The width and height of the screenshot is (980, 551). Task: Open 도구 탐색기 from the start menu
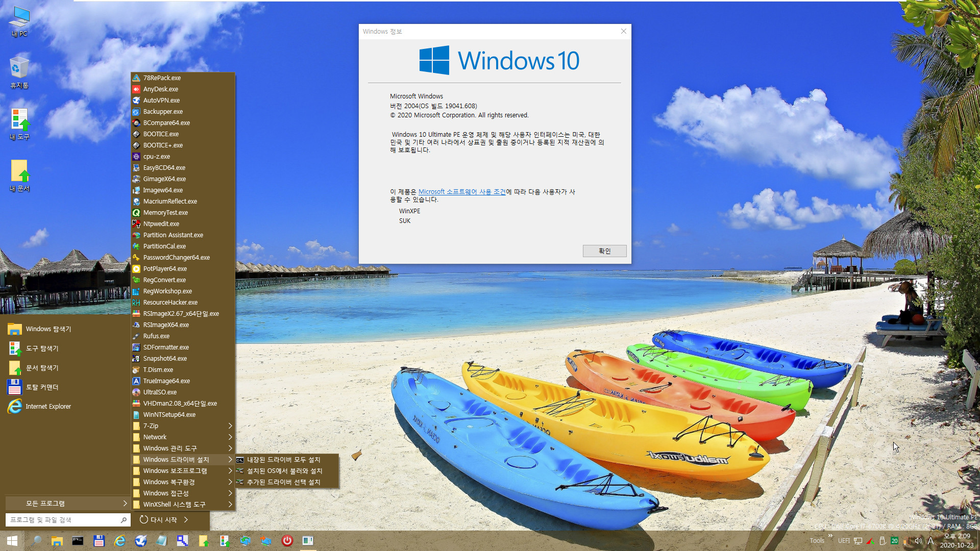(x=65, y=348)
